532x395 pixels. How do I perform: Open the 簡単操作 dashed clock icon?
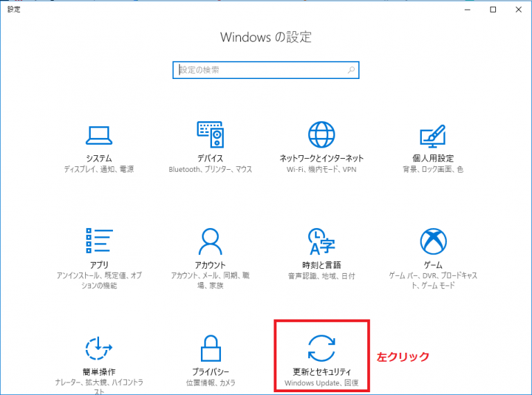[99, 348]
